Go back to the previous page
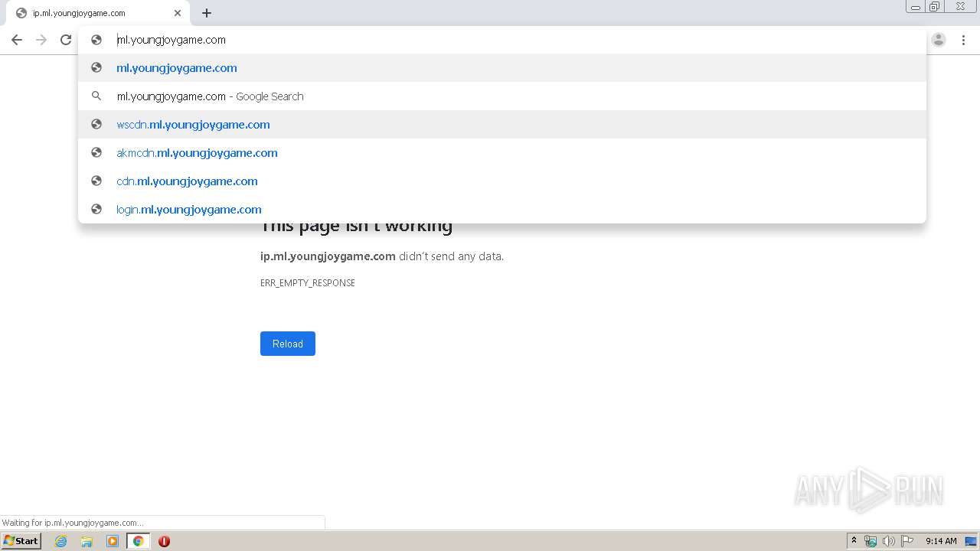980x551 pixels. (17, 40)
